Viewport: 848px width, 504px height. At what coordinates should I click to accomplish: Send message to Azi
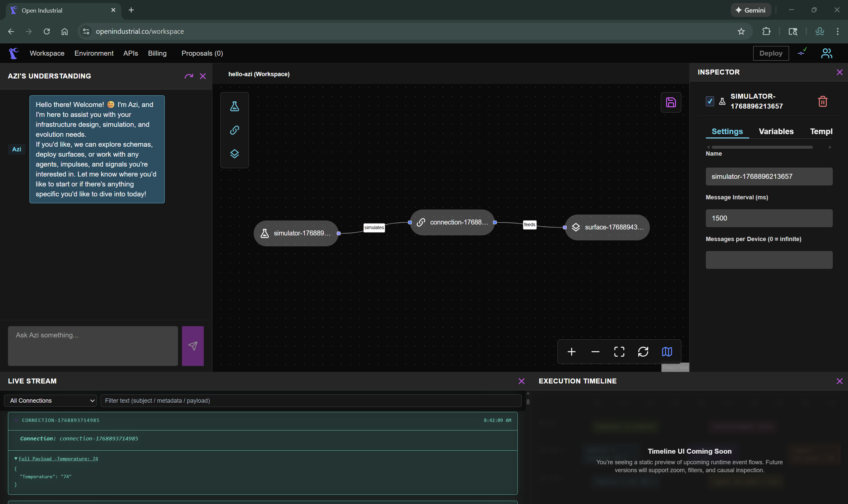(x=193, y=346)
